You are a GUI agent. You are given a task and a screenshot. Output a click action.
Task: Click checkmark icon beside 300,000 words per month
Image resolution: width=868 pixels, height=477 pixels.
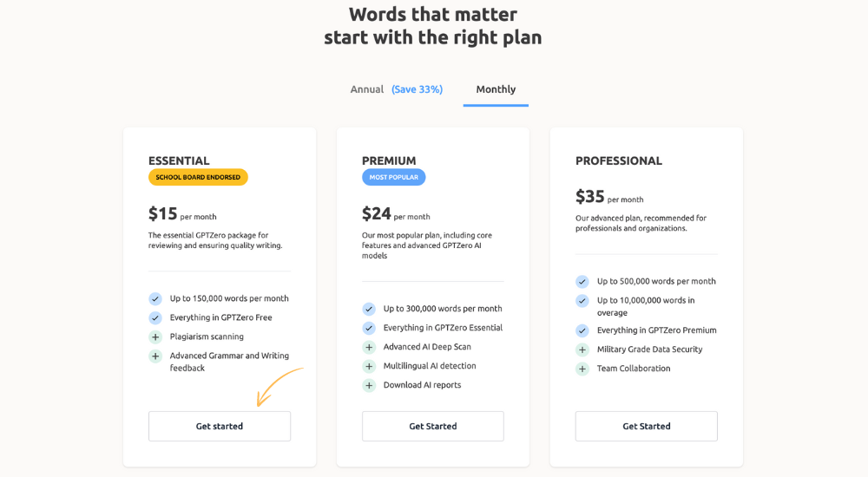[369, 309]
